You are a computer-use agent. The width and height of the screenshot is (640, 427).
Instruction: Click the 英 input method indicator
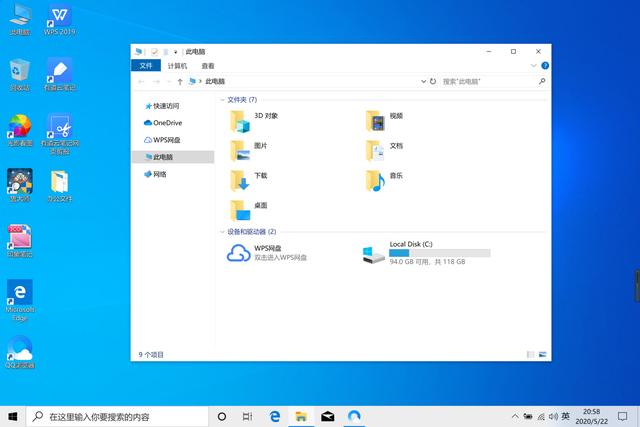coord(565,416)
